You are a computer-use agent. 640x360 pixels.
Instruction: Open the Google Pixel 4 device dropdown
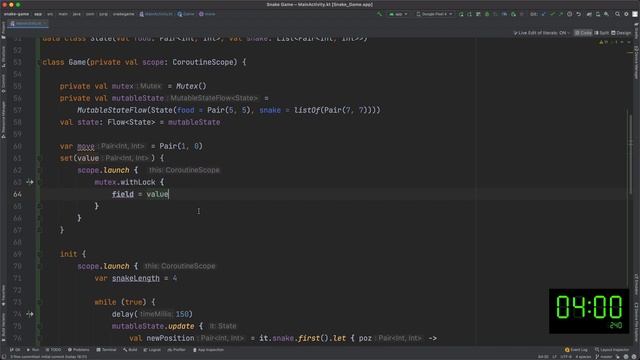click(x=434, y=14)
